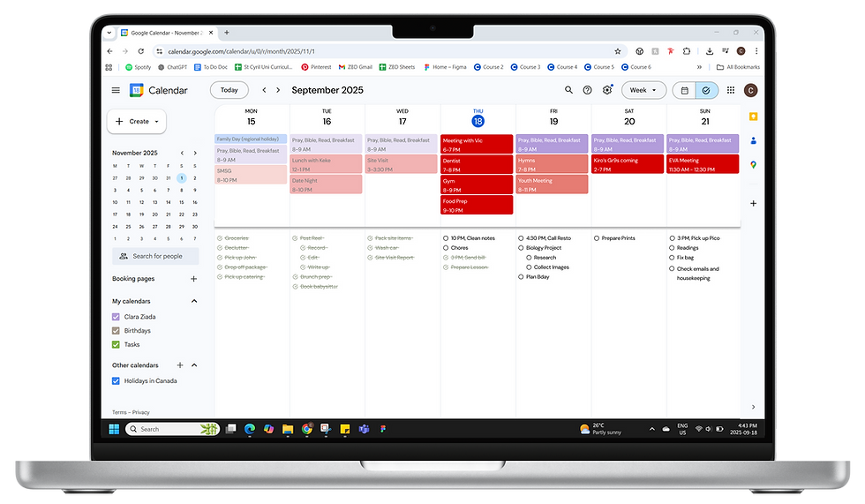865x504 pixels.
Task: Go to previous week arrow
Action: [264, 90]
